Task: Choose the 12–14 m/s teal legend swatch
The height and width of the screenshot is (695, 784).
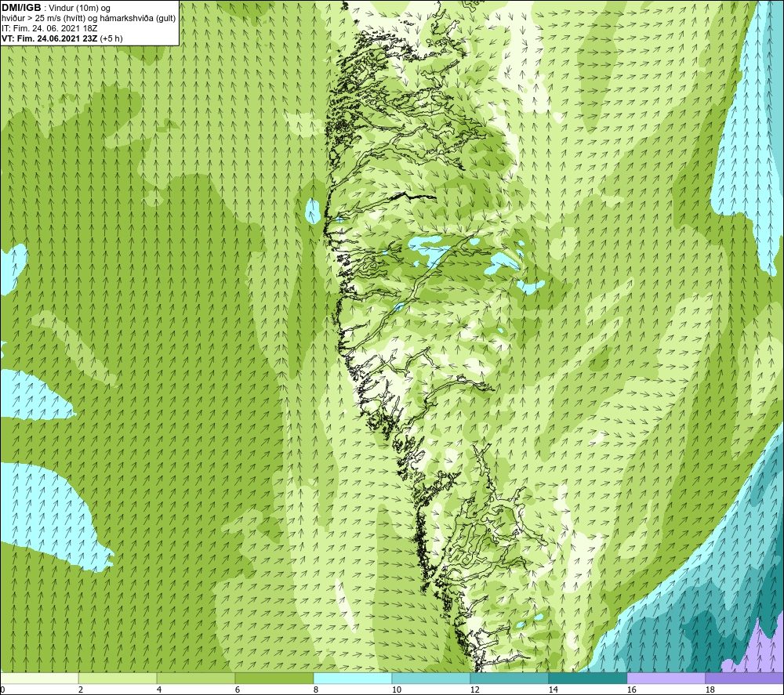Action: point(509,678)
